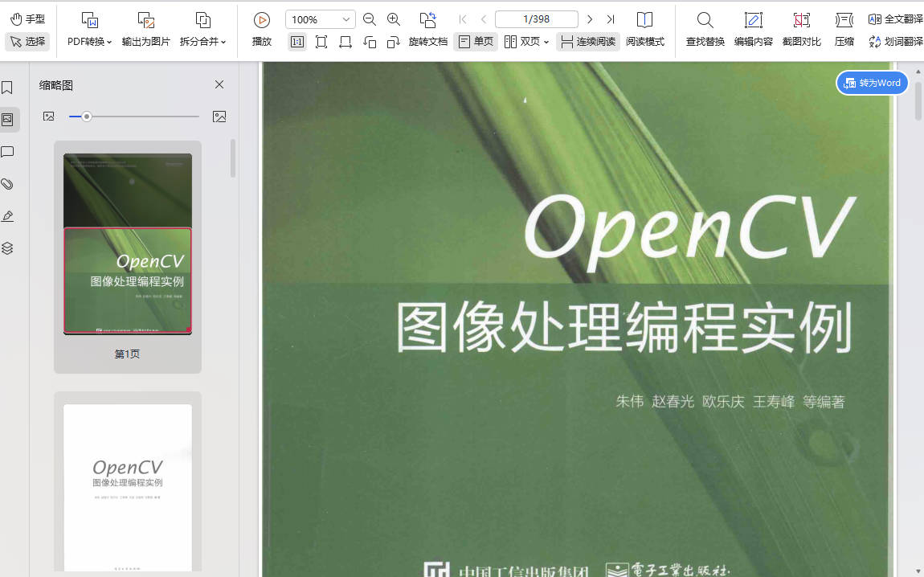Viewport: 924px width, 577px height.
Task: Click the 第1页 label
Action: coord(127,354)
